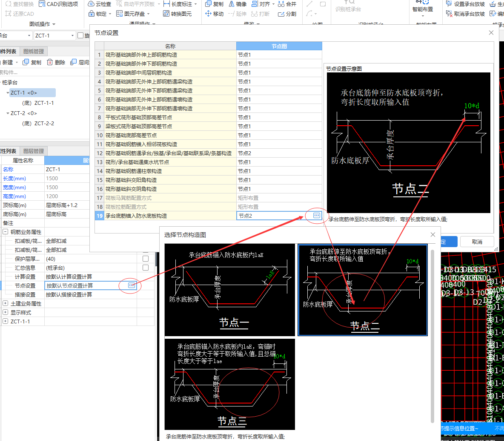The width and height of the screenshot is (504, 441).
Task: Click 取消 button in 节点设置 dialog
Action: 477,242
